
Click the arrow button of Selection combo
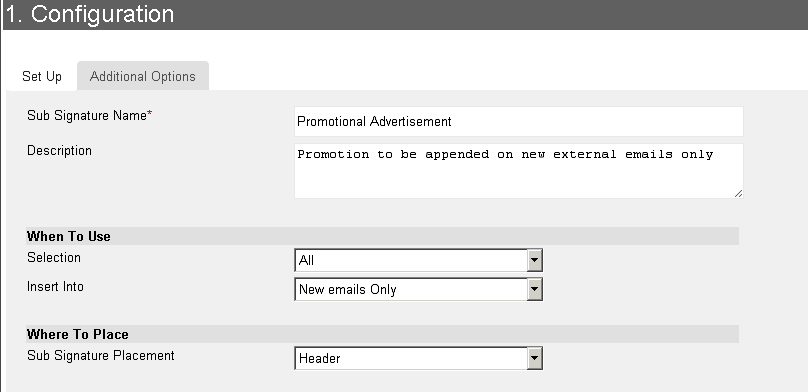(534, 261)
